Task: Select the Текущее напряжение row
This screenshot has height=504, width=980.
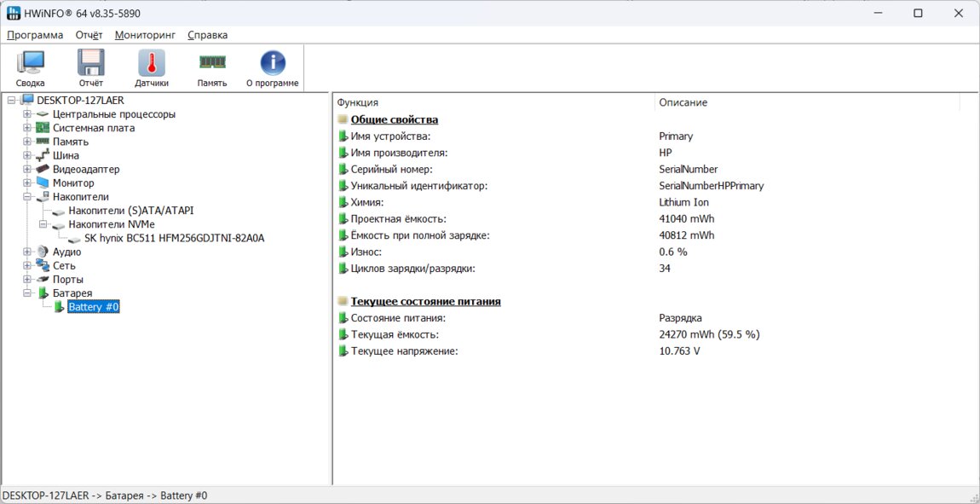Action: pos(404,351)
